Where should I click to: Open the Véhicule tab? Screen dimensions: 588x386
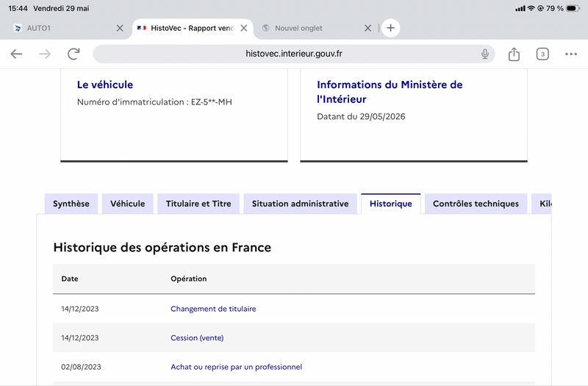click(127, 204)
